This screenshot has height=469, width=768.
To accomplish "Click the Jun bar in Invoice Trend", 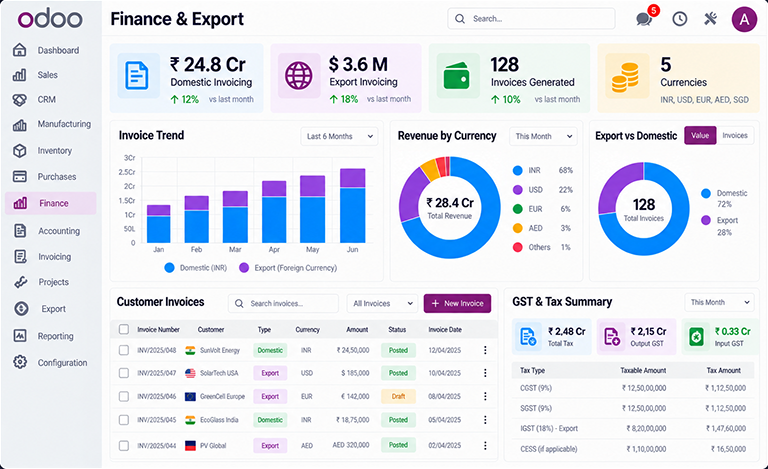I will [353, 206].
